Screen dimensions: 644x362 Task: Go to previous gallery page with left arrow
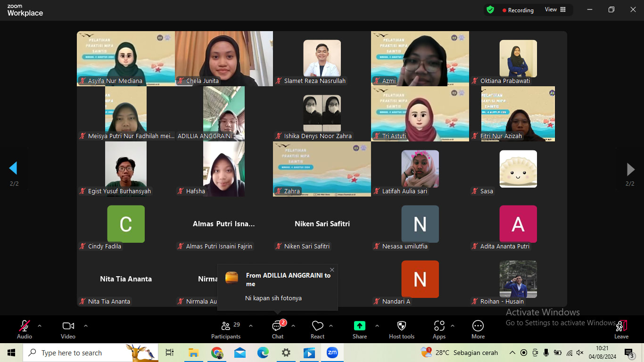click(13, 168)
